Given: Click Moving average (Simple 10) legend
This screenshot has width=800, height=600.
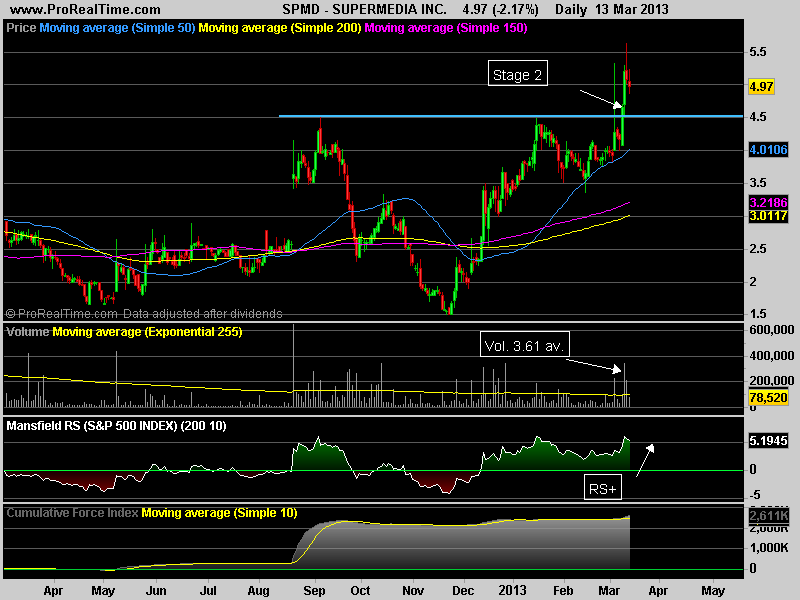Looking at the screenshot, I should 219,513.
